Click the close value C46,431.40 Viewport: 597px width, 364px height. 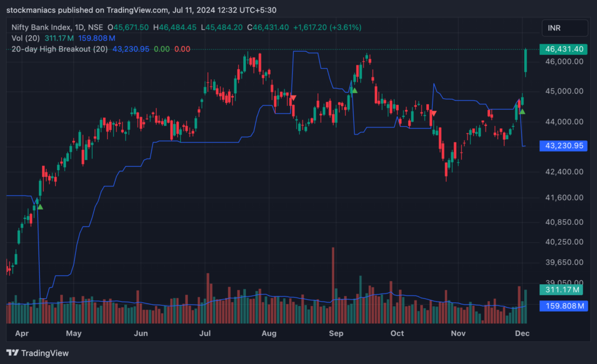coord(268,27)
